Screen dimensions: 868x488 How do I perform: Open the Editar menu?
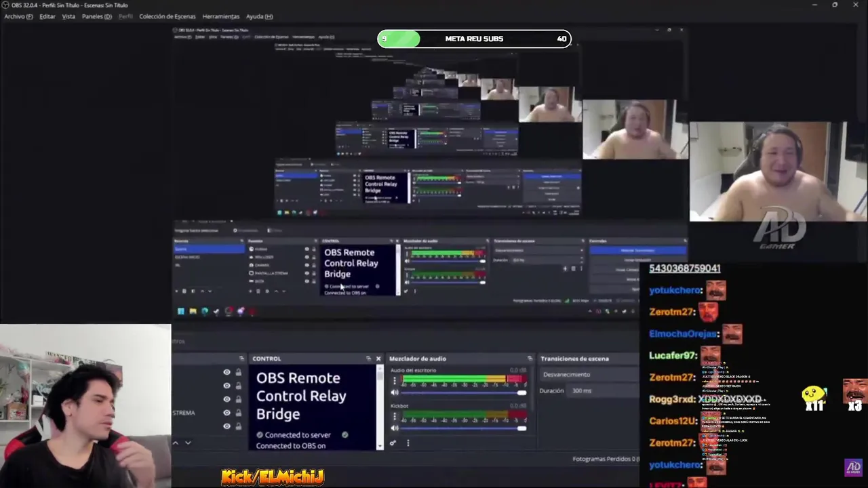pos(47,16)
